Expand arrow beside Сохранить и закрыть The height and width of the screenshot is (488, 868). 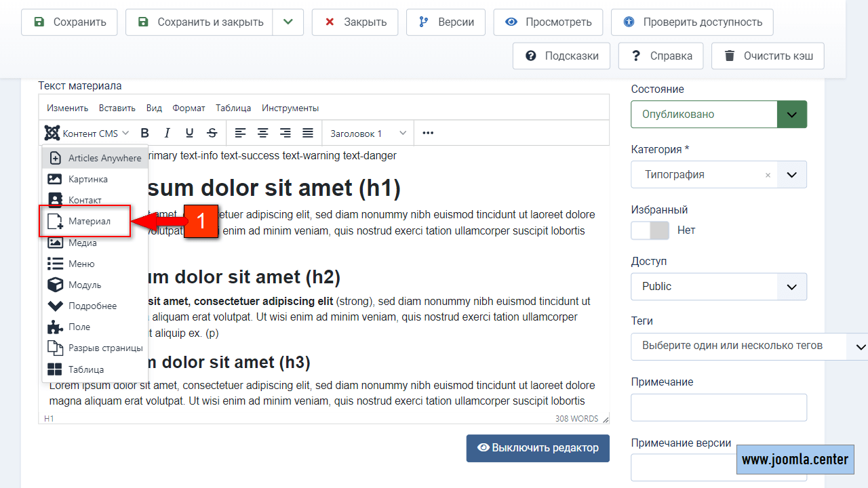point(288,22)
